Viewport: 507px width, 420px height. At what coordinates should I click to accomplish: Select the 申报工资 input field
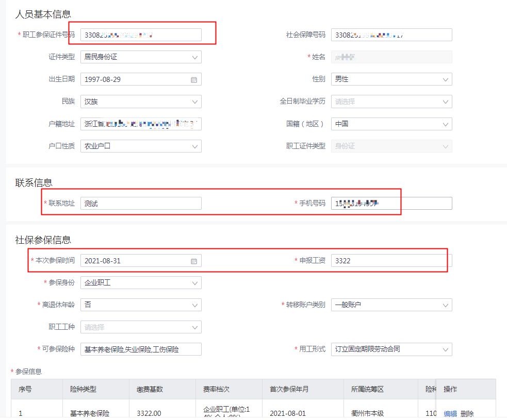[391, 261]
